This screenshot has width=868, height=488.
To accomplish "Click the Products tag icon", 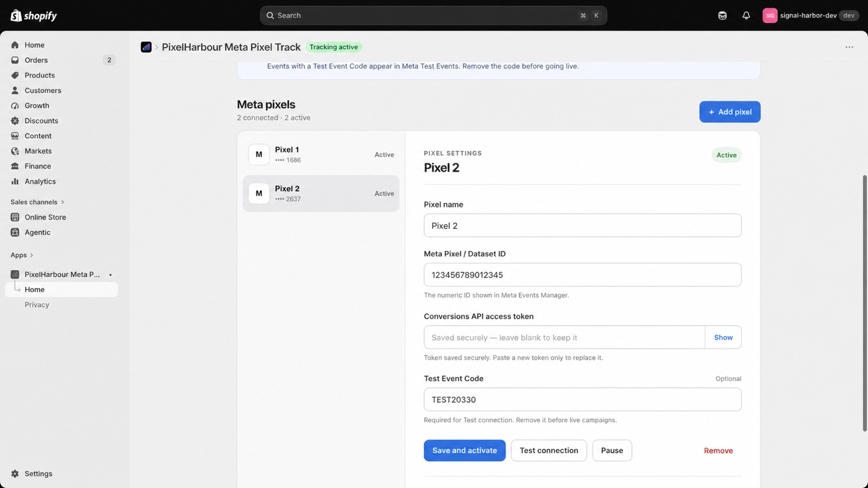I will click(15, 75).
